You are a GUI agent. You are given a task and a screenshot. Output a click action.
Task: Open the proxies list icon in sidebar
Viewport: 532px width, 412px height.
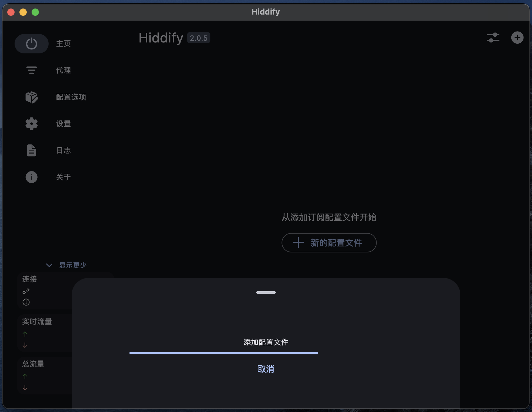(x=32, y=70)
